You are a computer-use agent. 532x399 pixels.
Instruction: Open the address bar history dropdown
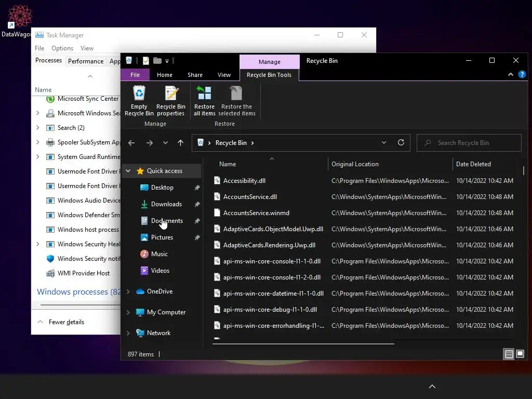point(384,142)
